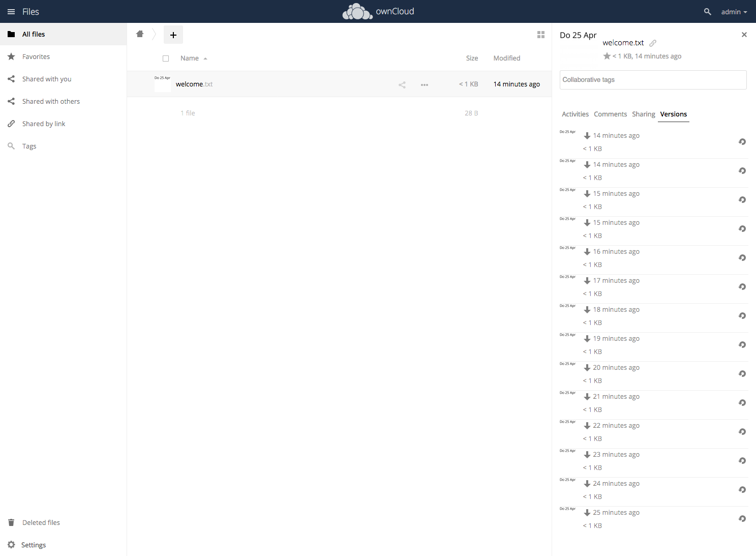Select the checkbox to select all files
The height and width of the screenshot is (556, 756).
166,58
